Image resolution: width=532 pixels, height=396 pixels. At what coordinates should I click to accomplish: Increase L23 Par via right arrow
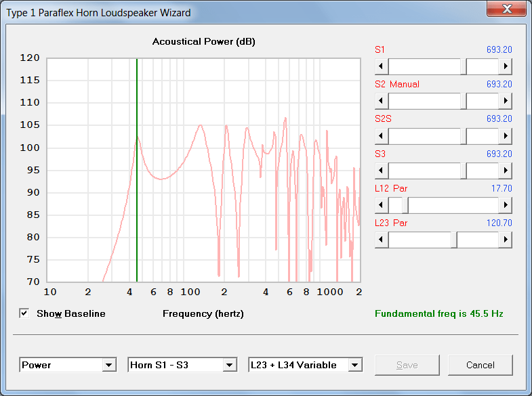[505, 240]
